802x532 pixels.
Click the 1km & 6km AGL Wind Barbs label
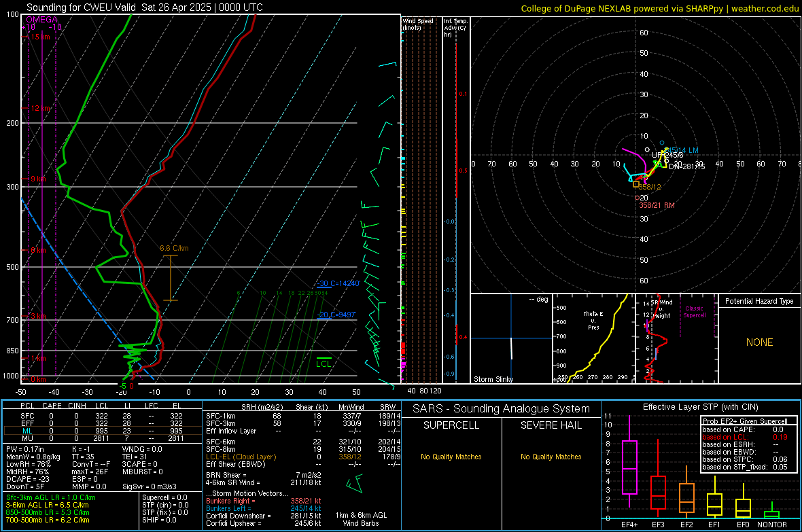361,519
